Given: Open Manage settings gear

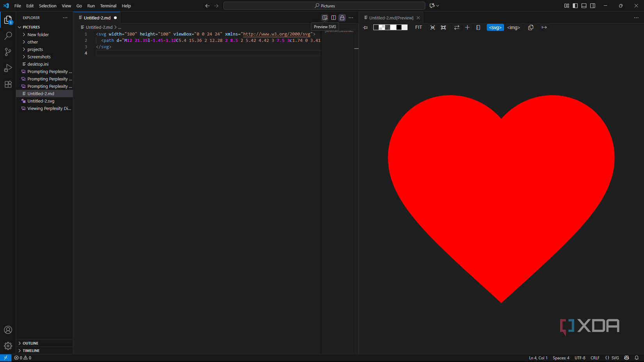Looking at the screenshot, I should click(8, 346).
